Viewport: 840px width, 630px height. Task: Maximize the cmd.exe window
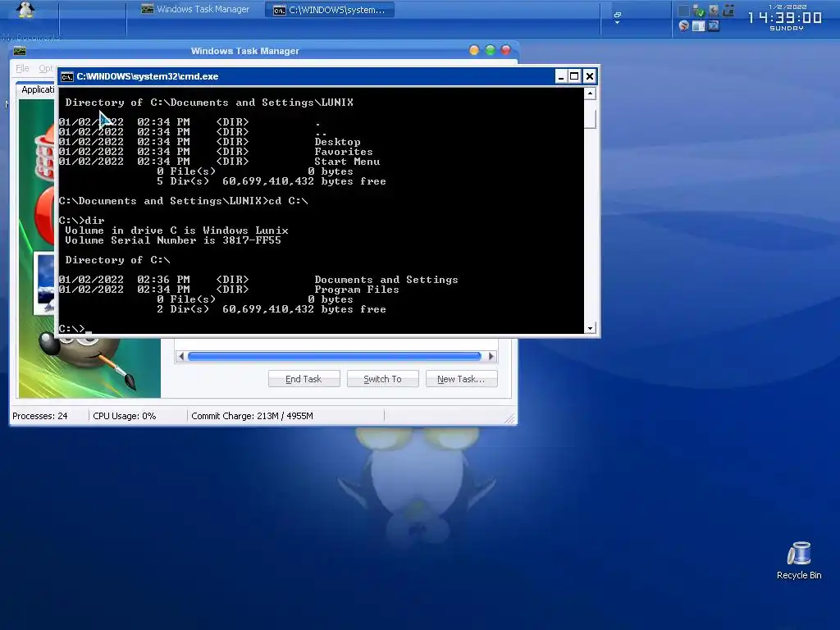(x=574, y=76)
